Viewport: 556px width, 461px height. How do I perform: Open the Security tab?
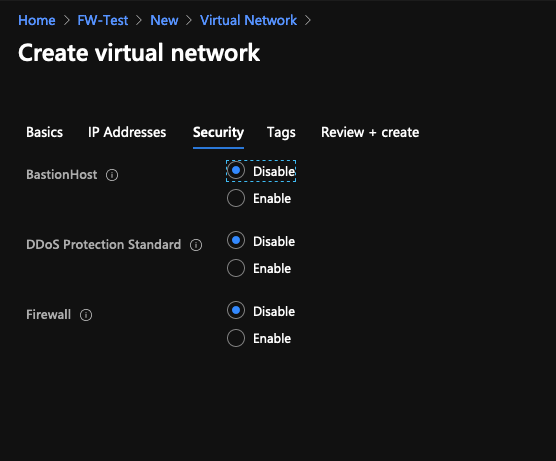[218, 133]
